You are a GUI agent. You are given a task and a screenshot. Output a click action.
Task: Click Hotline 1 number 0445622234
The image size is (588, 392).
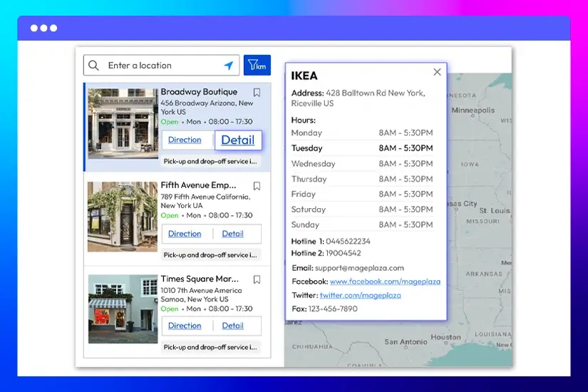click(x=348, y=241)
